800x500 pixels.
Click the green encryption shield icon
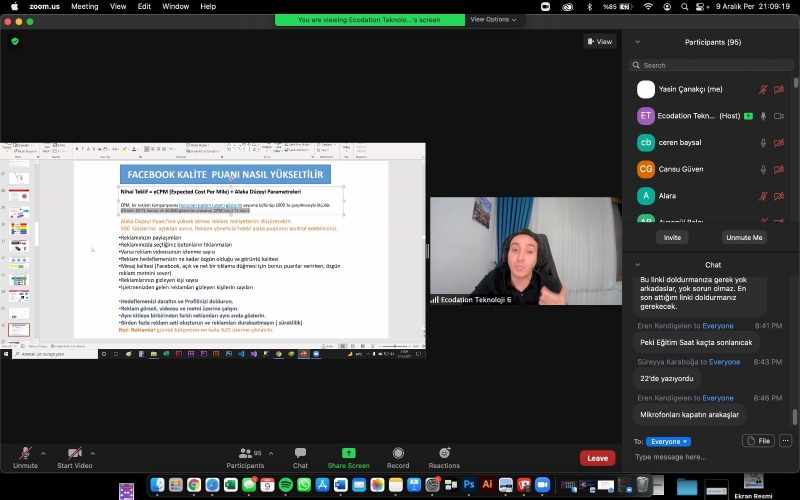(x=15, y=41)
